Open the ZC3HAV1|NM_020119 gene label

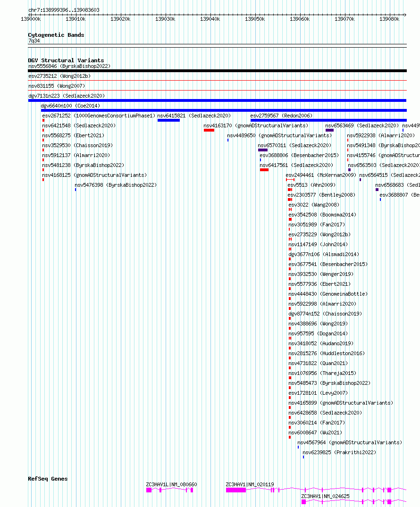pyautogui.click(x=250, y=485)
